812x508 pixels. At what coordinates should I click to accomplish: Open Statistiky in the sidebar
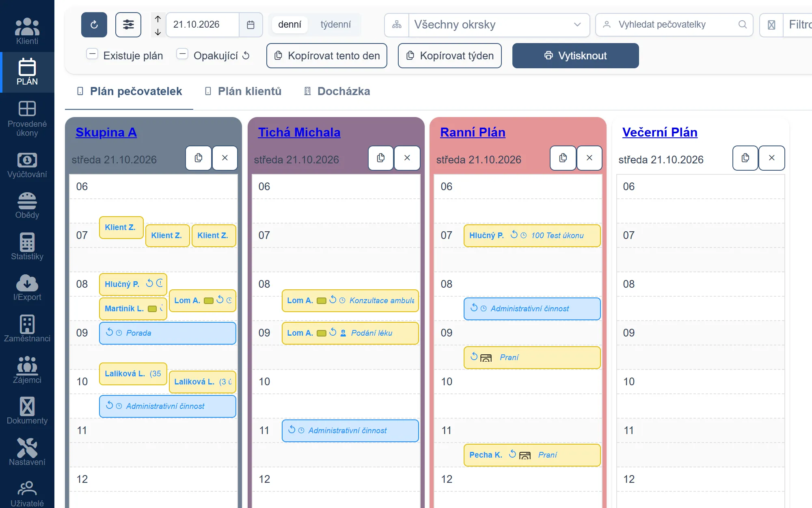click(27, 246)
